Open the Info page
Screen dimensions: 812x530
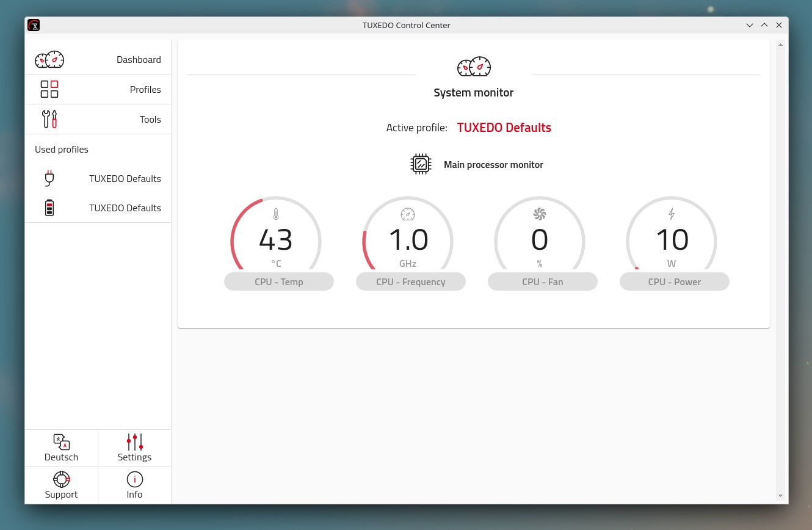click(134, 485)
